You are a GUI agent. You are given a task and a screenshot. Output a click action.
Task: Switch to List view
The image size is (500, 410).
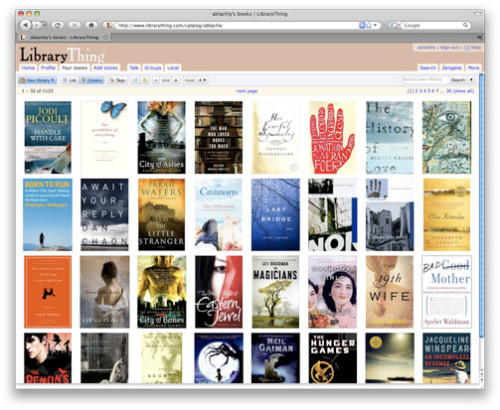pyautogui.click(x=70, y=80)
